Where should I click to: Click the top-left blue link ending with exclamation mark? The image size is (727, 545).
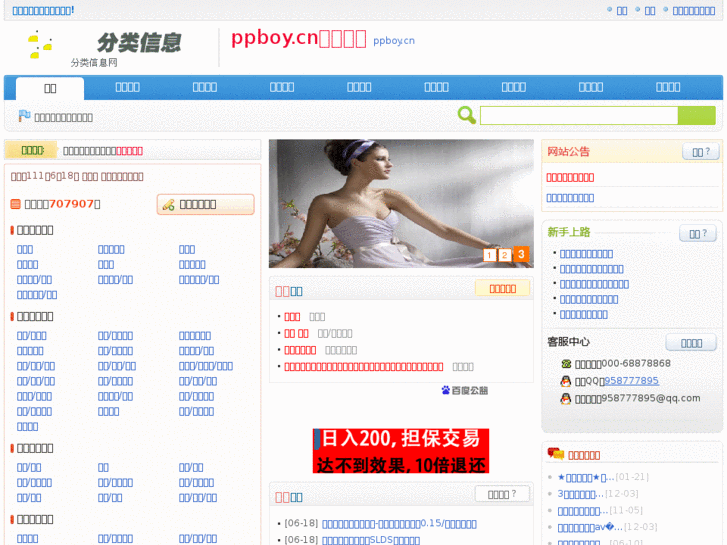[43, 10]
